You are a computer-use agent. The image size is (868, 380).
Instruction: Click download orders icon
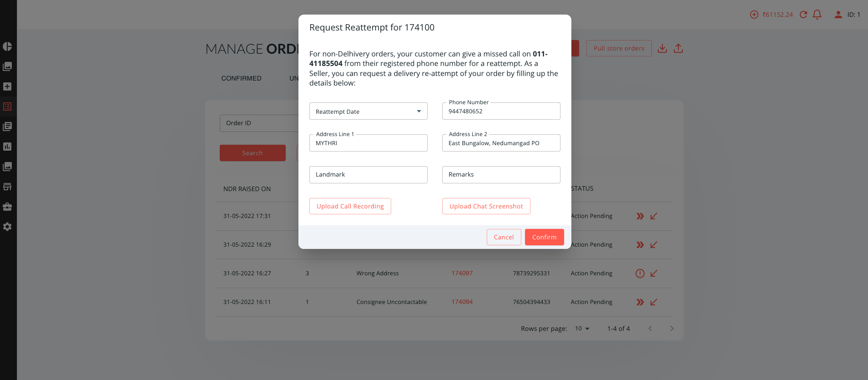[662, 48]
